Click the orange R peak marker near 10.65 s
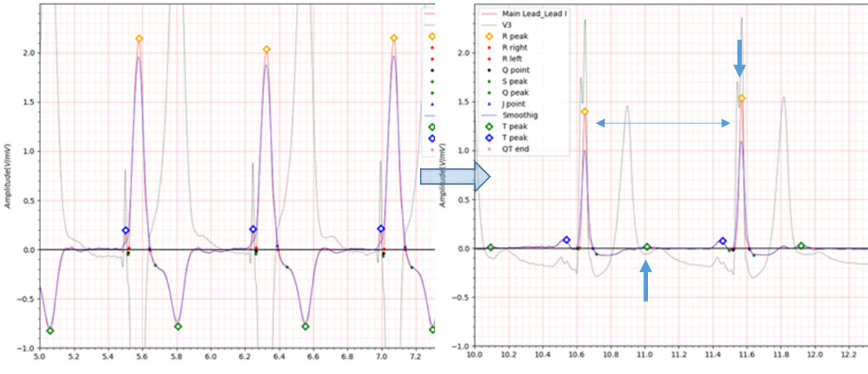868x374 pixels. pyautogui.click(x=584, y=112)
